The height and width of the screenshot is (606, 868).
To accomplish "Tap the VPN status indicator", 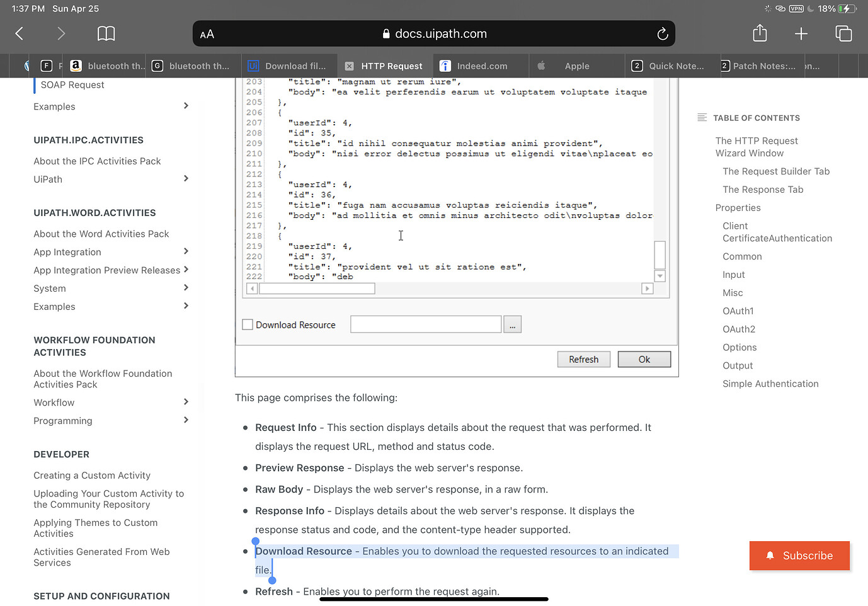I will click(796, 9).
